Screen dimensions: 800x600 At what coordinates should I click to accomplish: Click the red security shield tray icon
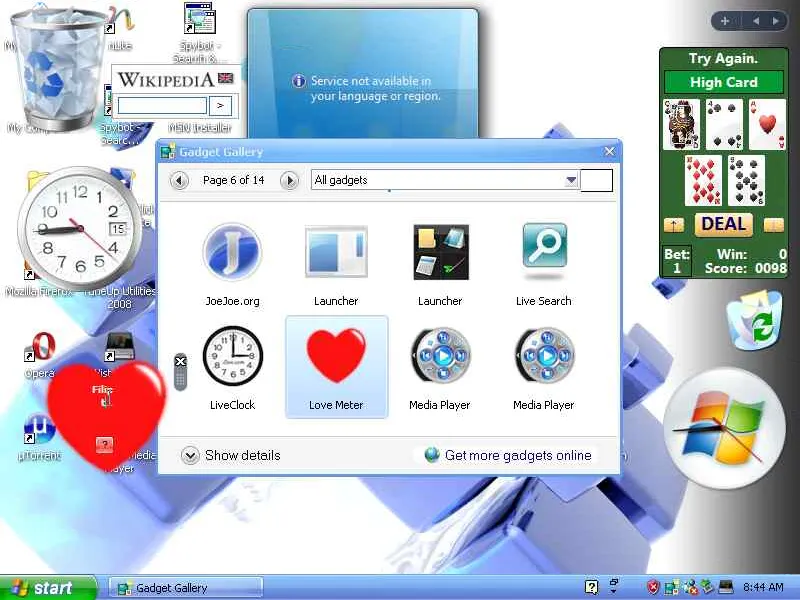click(x=653, y=587)
